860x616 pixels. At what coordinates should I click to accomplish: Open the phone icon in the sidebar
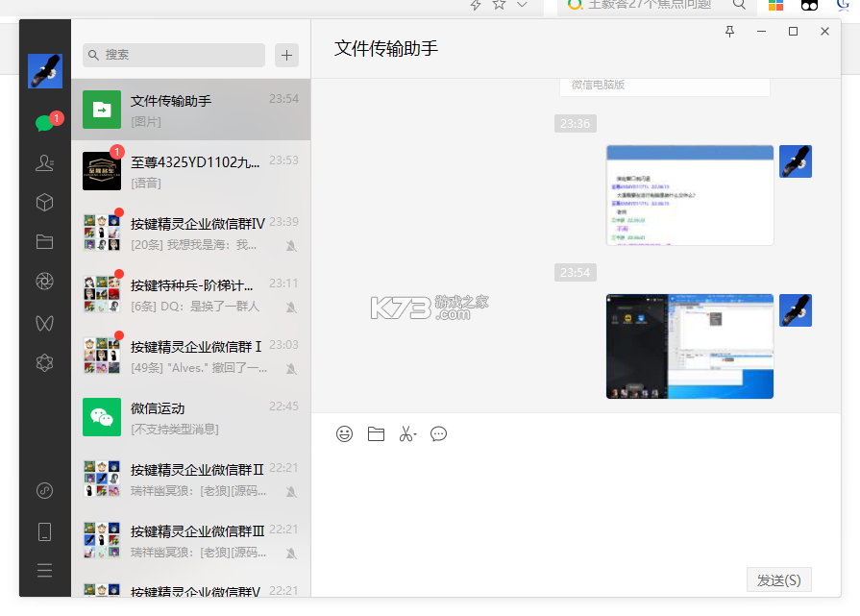pos(44,531)
